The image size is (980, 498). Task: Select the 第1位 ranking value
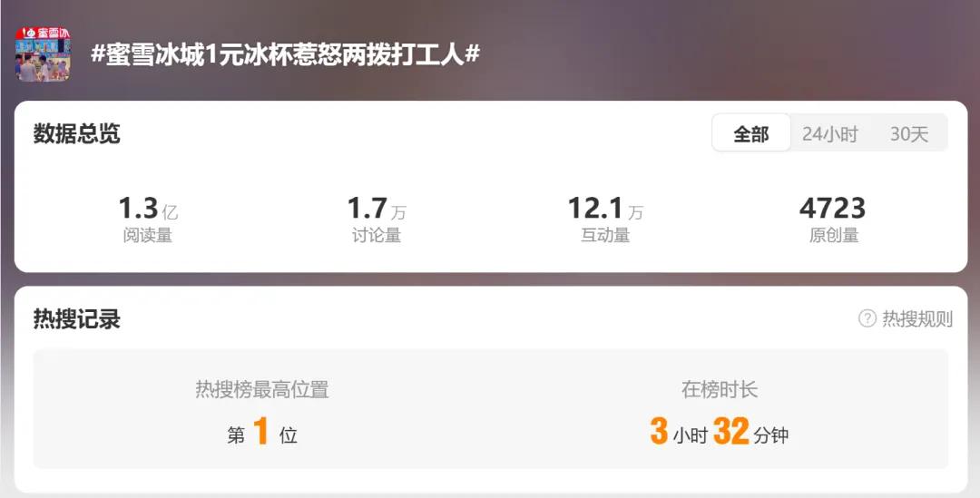tap(262, 432)
